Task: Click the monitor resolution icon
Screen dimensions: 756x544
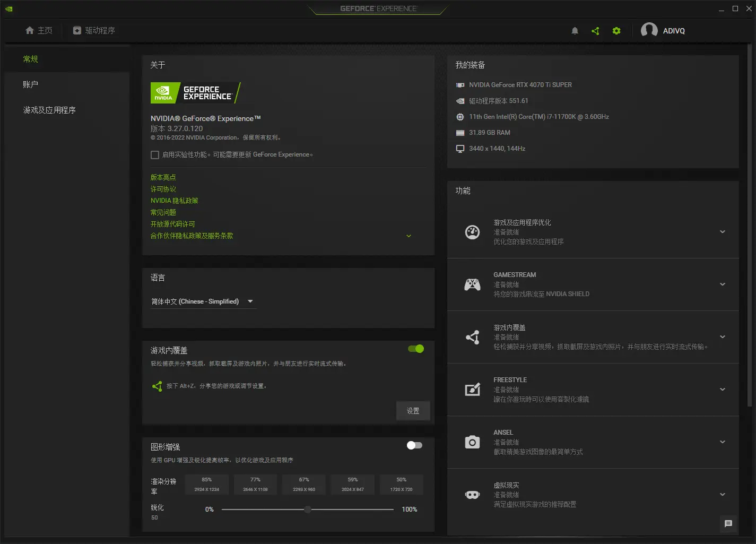Action: pyautogui.click(x=460, y=149)
